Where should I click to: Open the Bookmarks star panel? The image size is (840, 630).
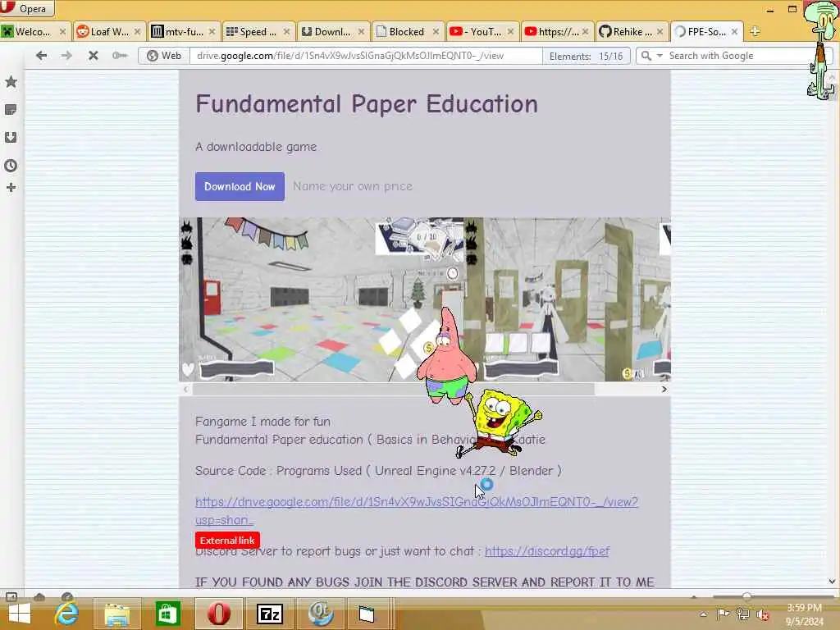pyautogui.click(x=11, y=82)
